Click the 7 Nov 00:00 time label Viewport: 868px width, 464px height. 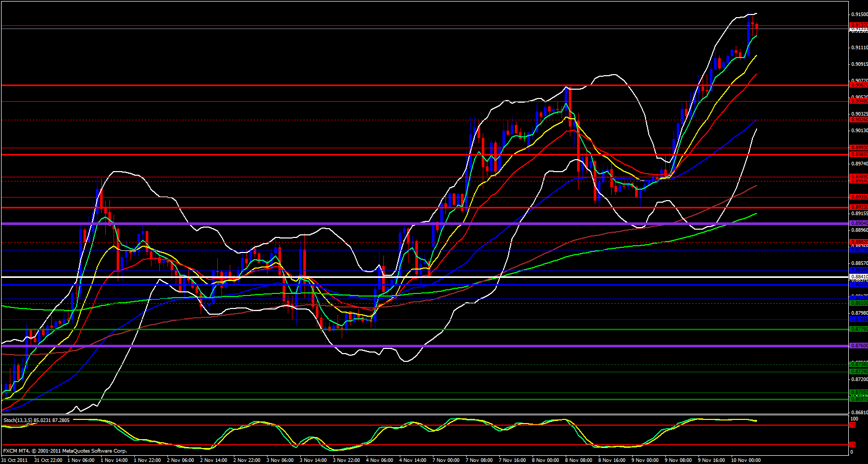pos(446,460)
